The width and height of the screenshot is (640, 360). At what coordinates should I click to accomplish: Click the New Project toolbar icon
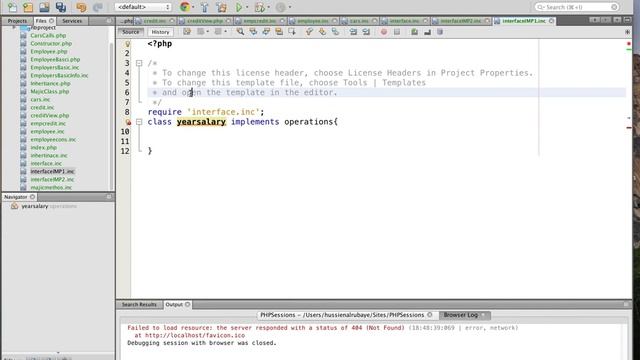(28, 7)
